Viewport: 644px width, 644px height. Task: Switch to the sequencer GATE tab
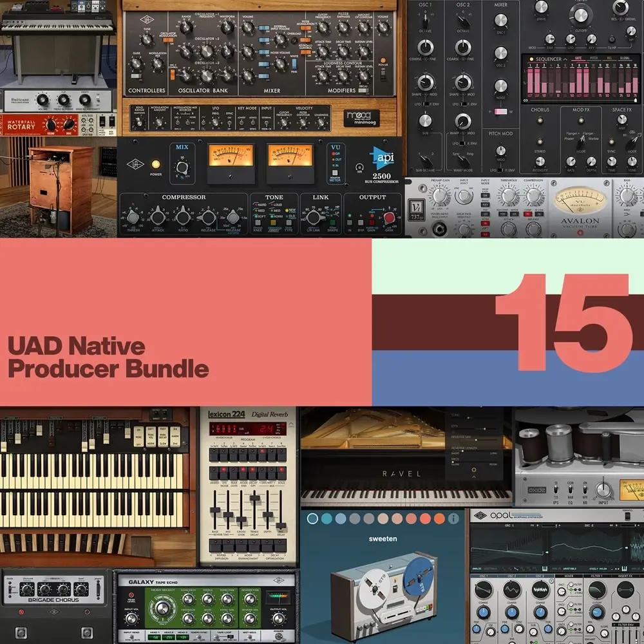tap(578, 58)
